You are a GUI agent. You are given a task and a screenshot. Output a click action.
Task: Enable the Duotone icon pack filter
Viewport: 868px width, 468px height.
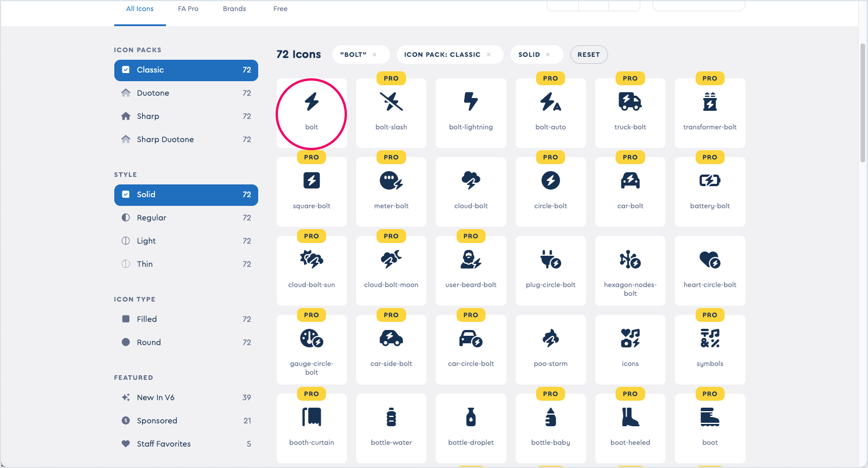pyautogui.click(x=186, y=93)
